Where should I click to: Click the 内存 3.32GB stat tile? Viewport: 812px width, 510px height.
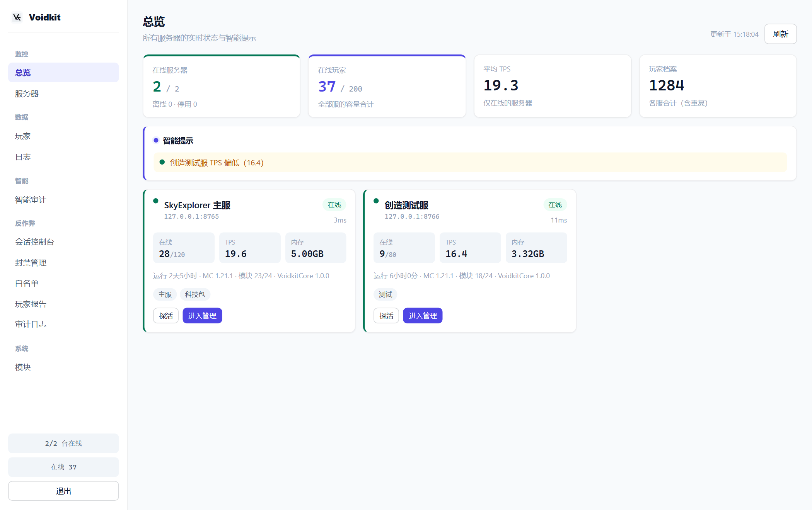click(x=536, y=248)
